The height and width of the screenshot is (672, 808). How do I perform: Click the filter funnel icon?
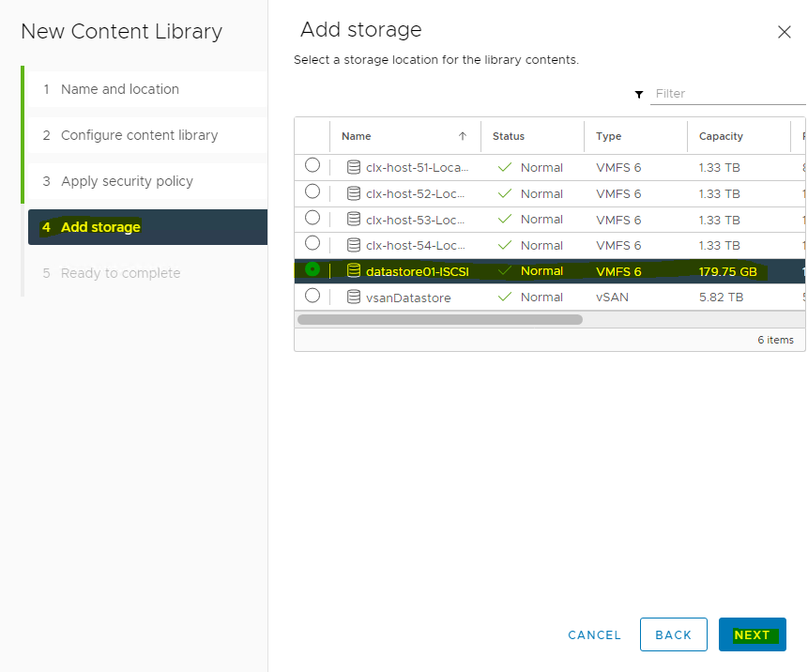639,94
